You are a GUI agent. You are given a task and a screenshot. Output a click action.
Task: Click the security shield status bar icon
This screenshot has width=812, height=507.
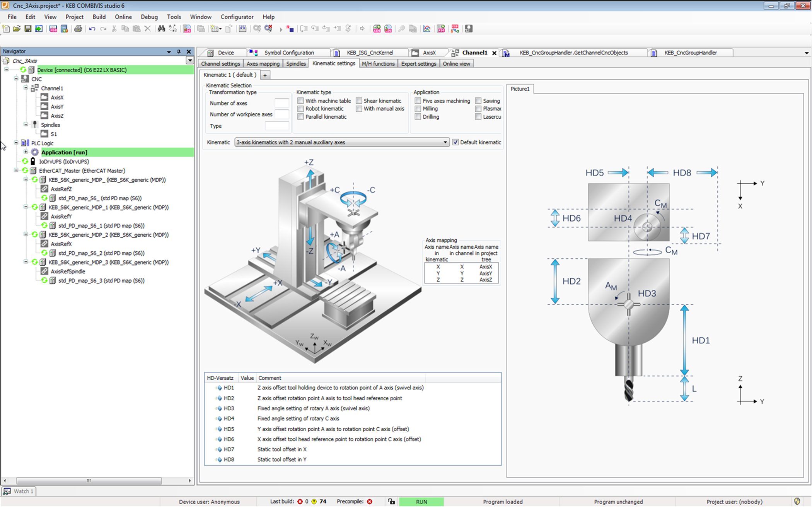point(797,501)
